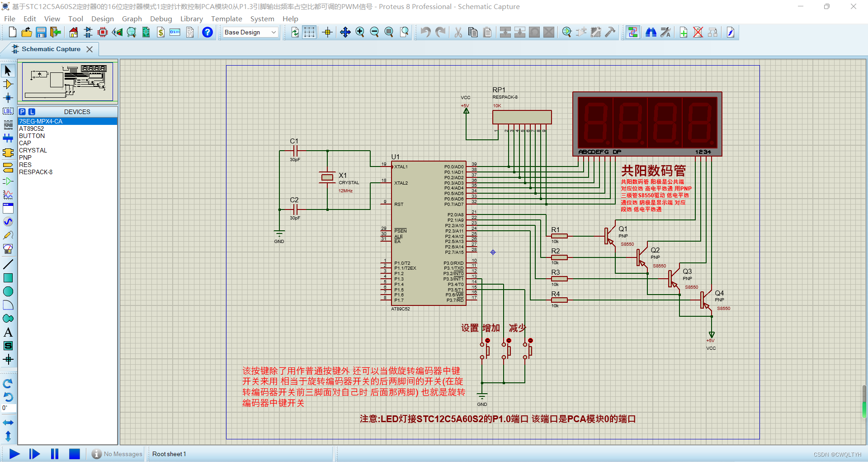Select 7SEG-MPX4-CA in device list
The height and width of the screenshot is (462, 868).
(67, 121)
